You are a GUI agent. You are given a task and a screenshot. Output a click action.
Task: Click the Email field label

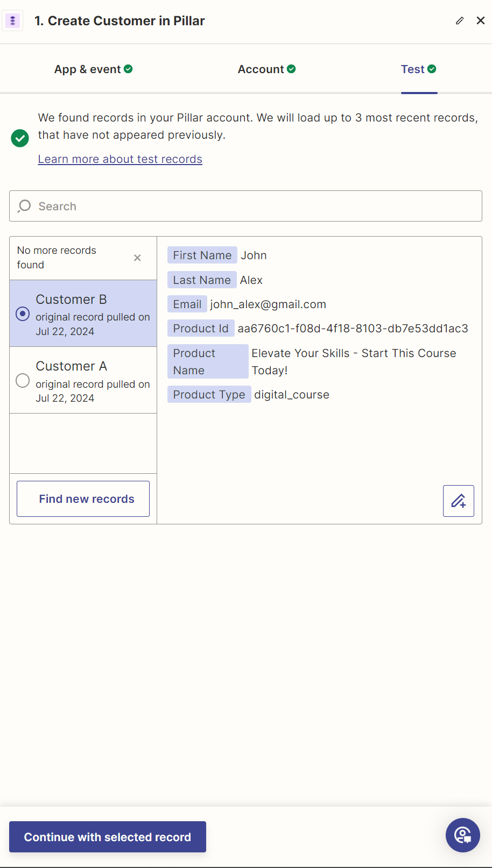187,304
